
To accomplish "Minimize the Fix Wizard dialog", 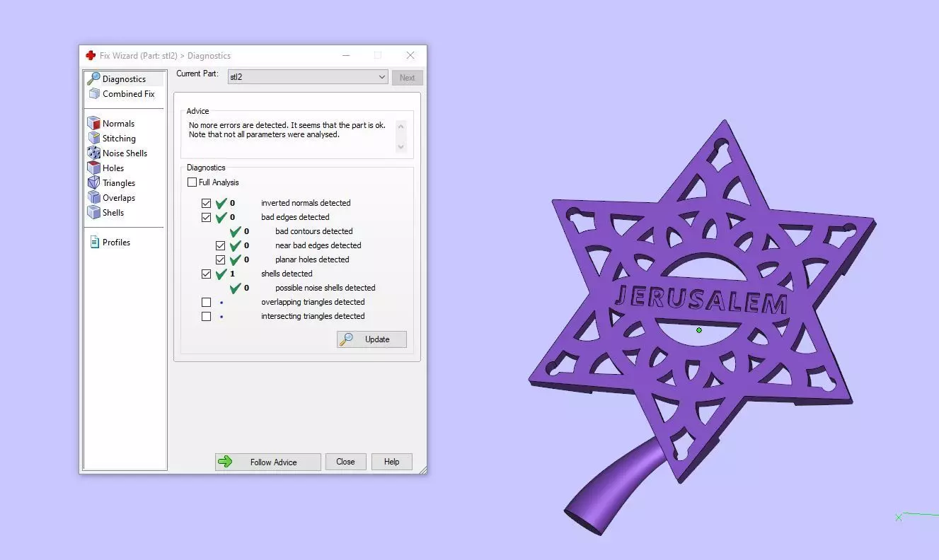I will (346, 55).
